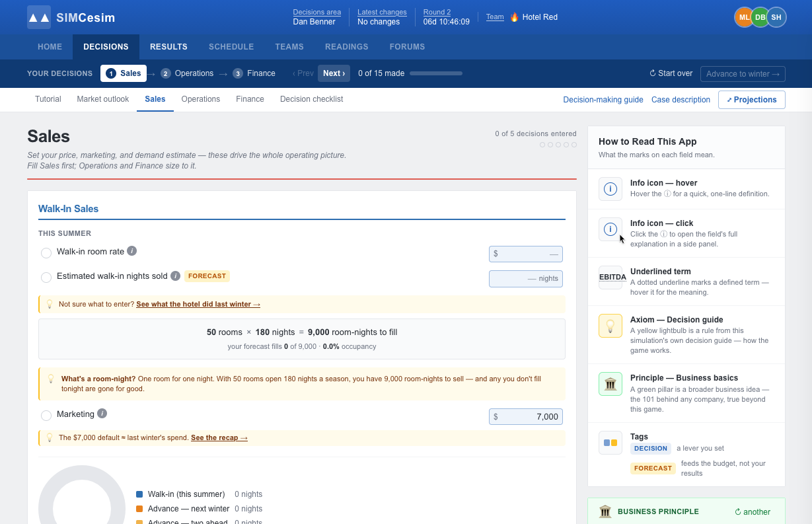Viewport: 812px width, 524px height.
Task: Click the Next button
Action: point(334,73)
